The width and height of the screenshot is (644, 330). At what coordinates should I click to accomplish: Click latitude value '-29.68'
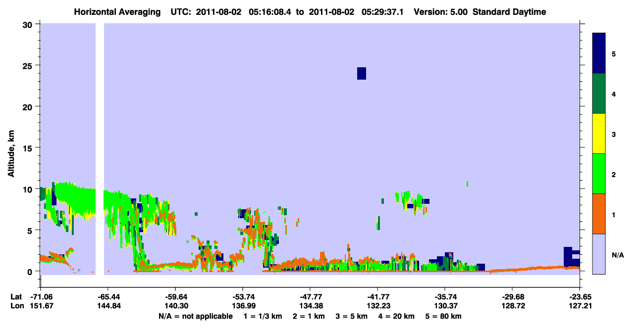[x=512, y=297]
